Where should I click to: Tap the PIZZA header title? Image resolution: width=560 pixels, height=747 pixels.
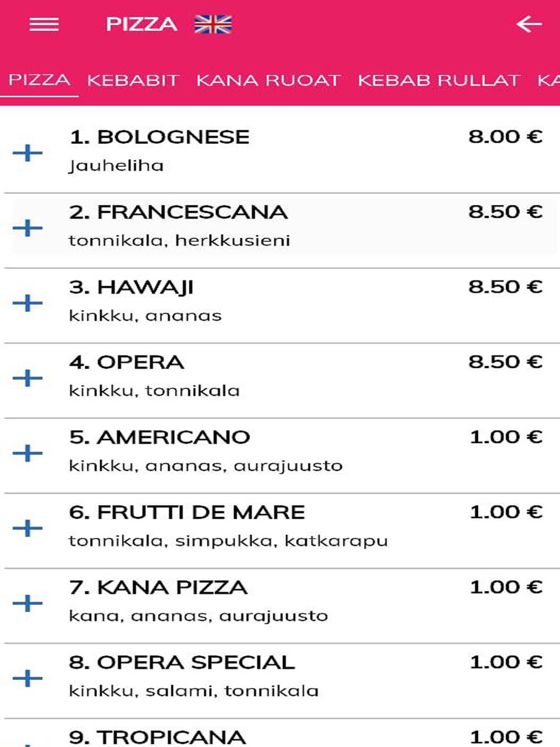tap(141, 25)
